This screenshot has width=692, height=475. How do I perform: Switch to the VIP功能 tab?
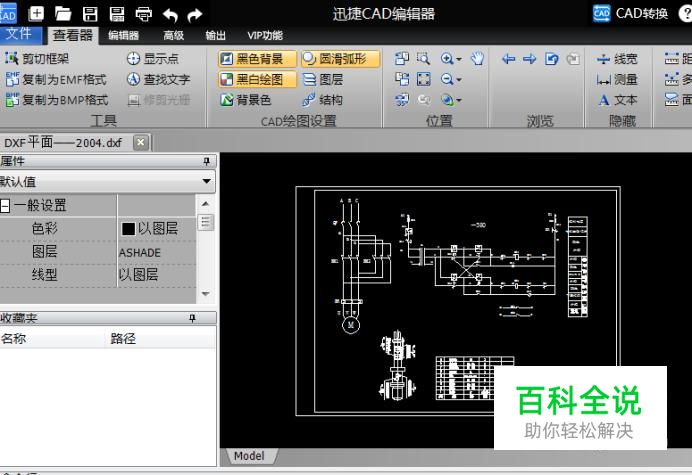[x=265, y=35]
